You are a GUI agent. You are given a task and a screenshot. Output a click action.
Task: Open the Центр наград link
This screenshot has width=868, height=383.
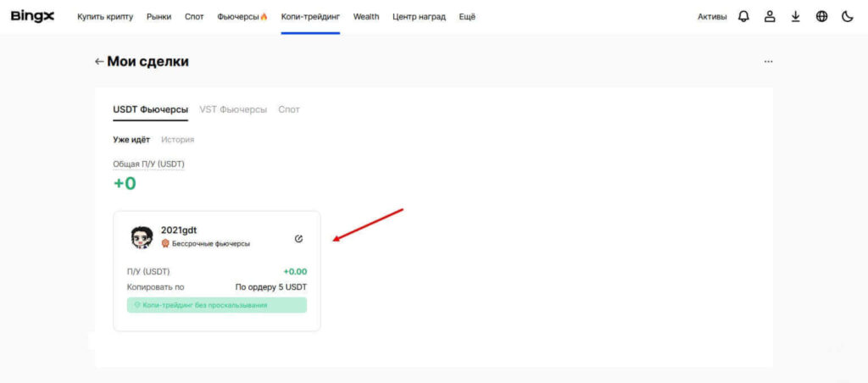tap(419, 17)
